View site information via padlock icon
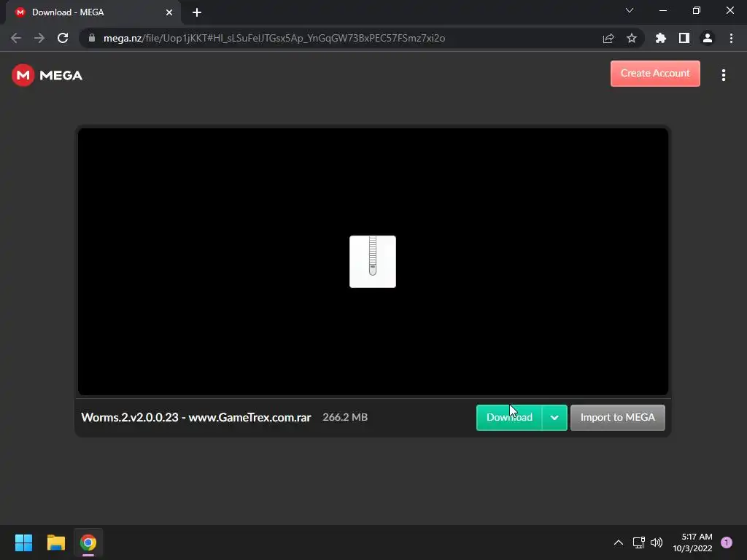The image size is (747, 560). (92, 38)
